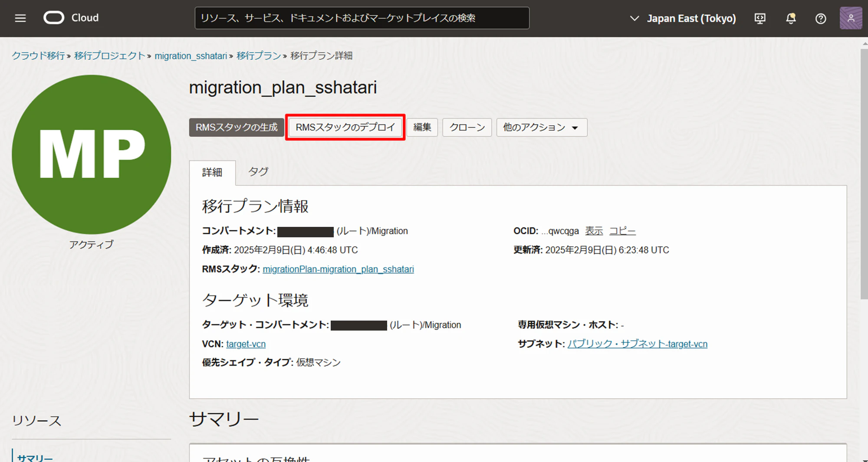The image size is (868, 462).
Task: Switch to the タグ tab
Action: click(x=258, y=172)
